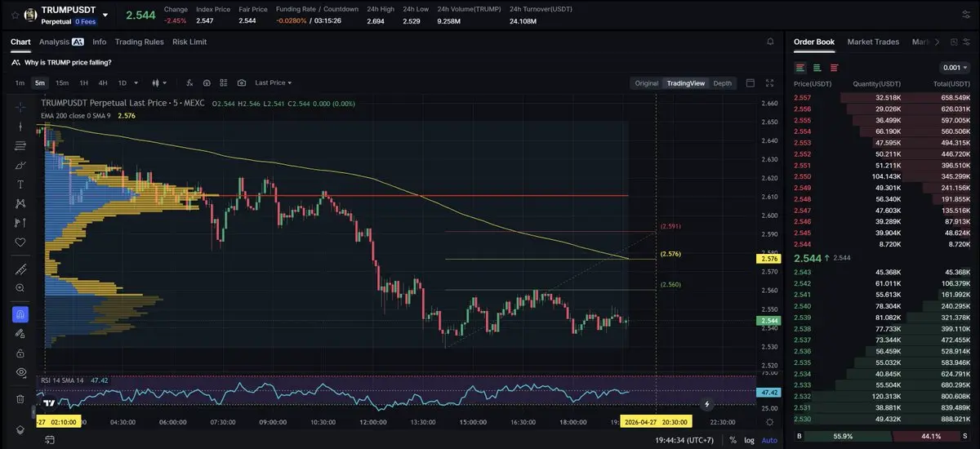The image size is (980, 449).
Task: Select the trend line drawing tool
Action: 20,127
